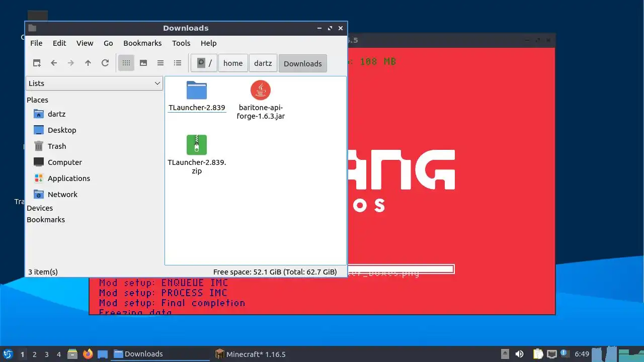Viewport: 644px width, 362px height.
Task: Click the 'TLauncher-2.839' folder name
Action: 197,108
